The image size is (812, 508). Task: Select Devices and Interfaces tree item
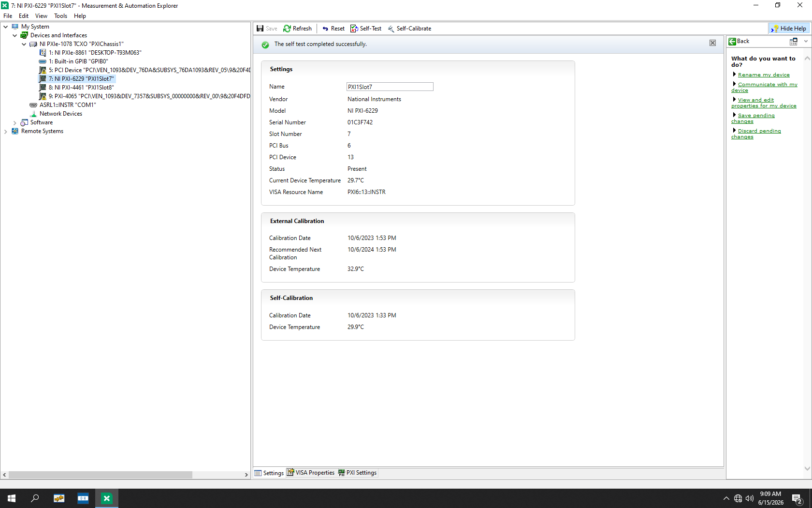point(58,35)
